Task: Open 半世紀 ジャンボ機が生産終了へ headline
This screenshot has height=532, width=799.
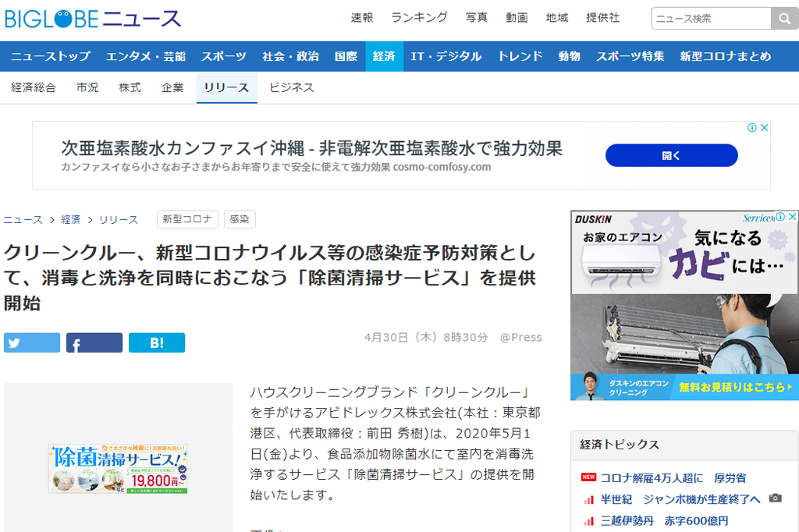Action: tap(680, 499)
